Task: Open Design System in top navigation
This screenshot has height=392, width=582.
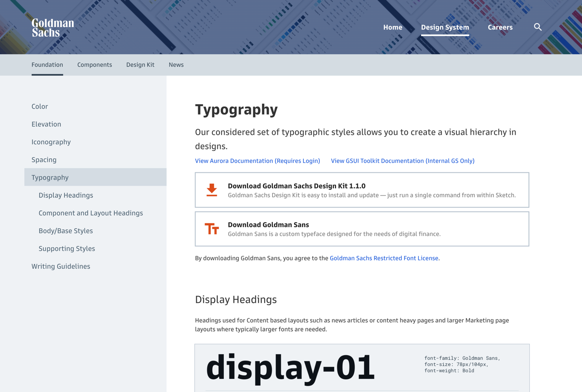Action: click(445, 27)
